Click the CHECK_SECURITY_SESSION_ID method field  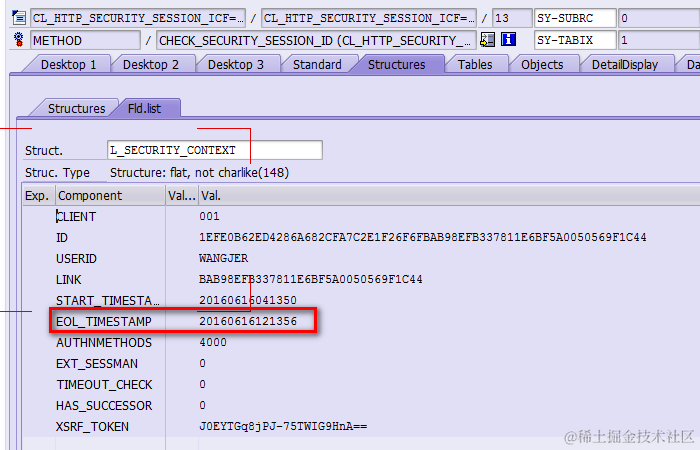(x=316, y=40)
